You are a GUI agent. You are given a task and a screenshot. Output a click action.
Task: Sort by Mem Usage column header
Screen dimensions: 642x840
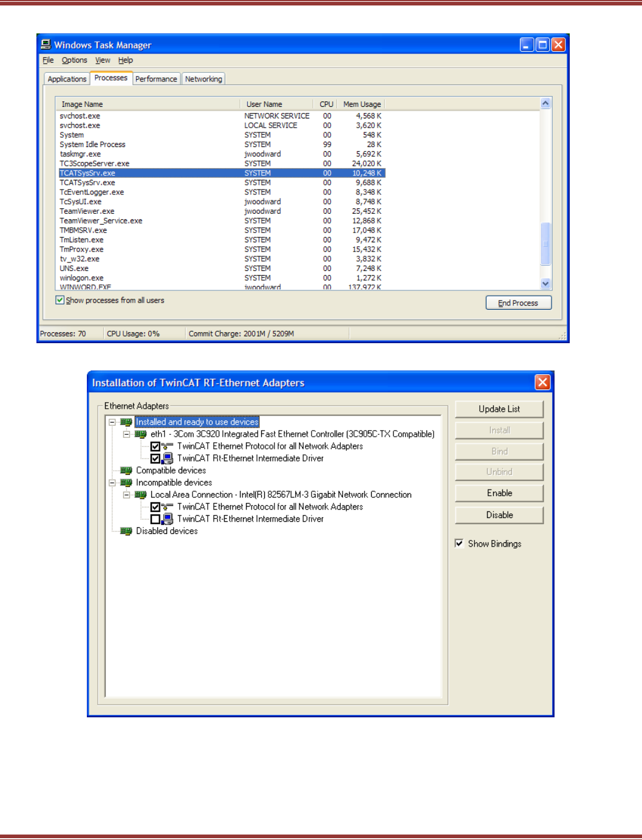pos(361,104)
